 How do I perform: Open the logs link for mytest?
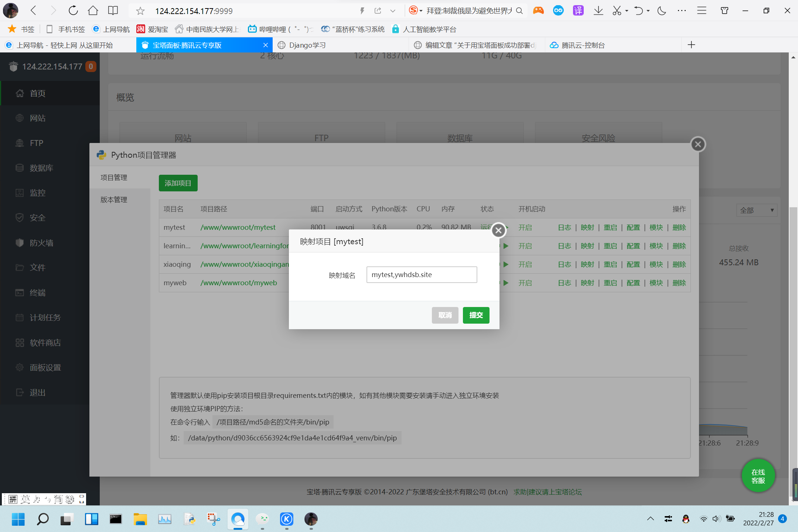pyautogui.click(x=565, y=228)
